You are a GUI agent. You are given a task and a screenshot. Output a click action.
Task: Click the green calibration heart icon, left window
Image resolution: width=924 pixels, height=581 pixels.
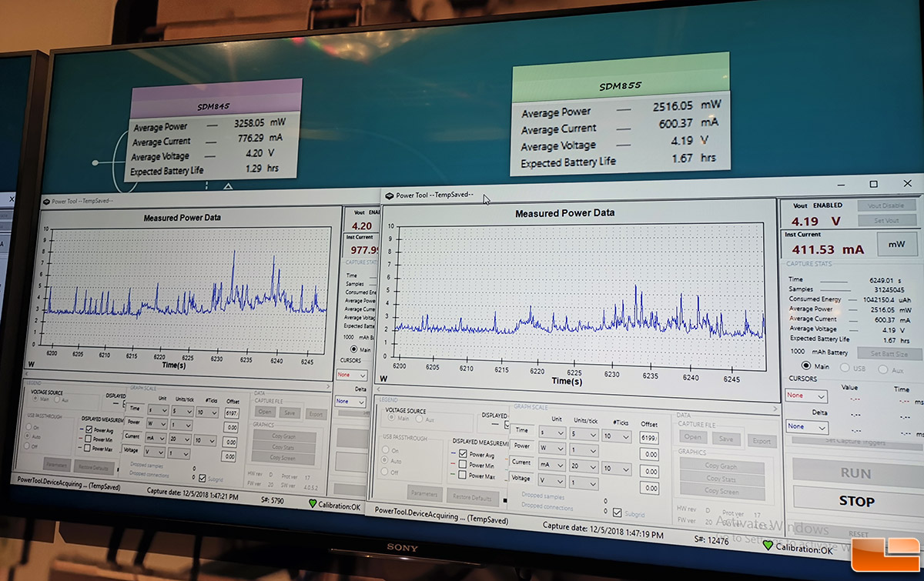coord(313,504)
